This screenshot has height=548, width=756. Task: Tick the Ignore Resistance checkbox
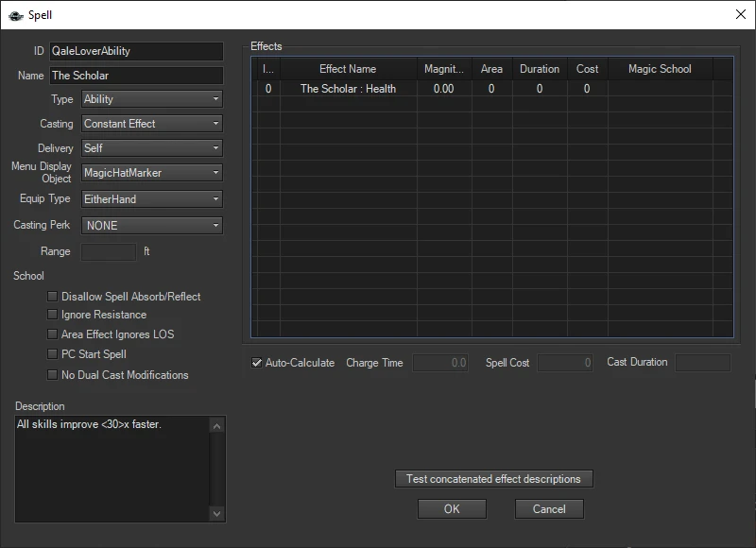[x=52, y=315]
